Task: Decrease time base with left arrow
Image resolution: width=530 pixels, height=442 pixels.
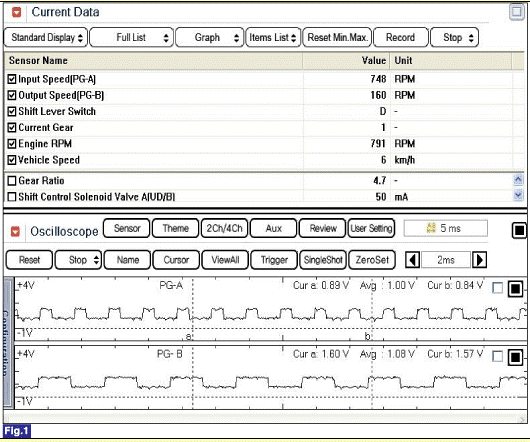Action: 412,260
